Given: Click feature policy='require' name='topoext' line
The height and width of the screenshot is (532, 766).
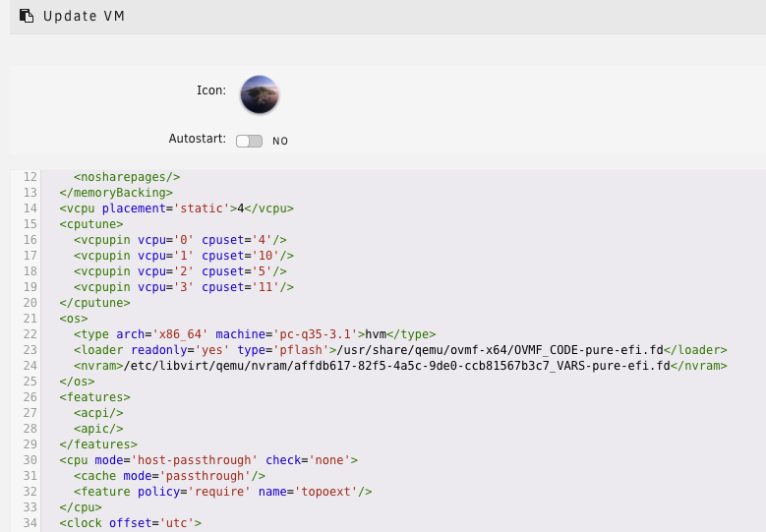Looking at the screenshot, I should click(x=223, y=492).
